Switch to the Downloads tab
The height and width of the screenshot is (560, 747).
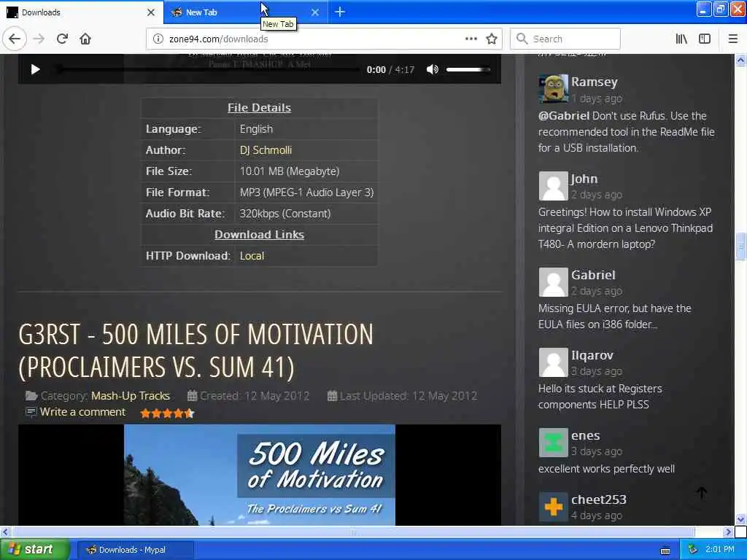(81, 12)
